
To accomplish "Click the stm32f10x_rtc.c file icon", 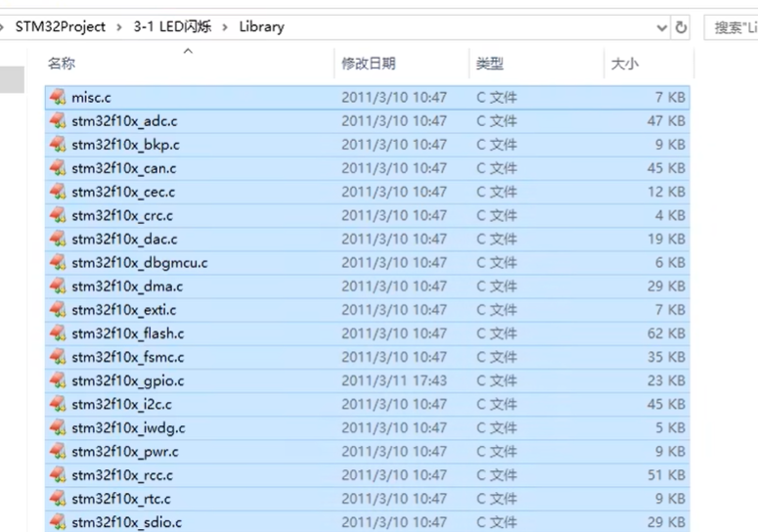I will point(58,499).
